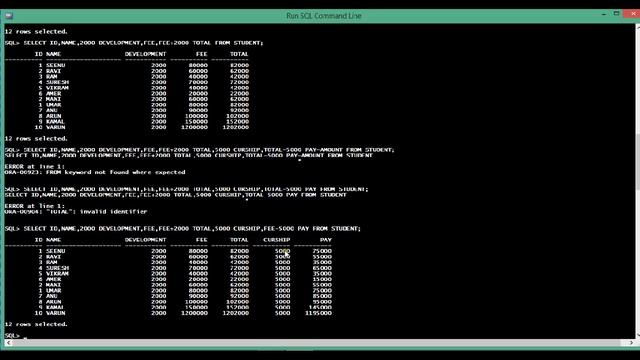This screenshot has width=640, height=360.
Task: Click the ORA-00923 FROM keyword not found message
Action: tap(95, 172)
